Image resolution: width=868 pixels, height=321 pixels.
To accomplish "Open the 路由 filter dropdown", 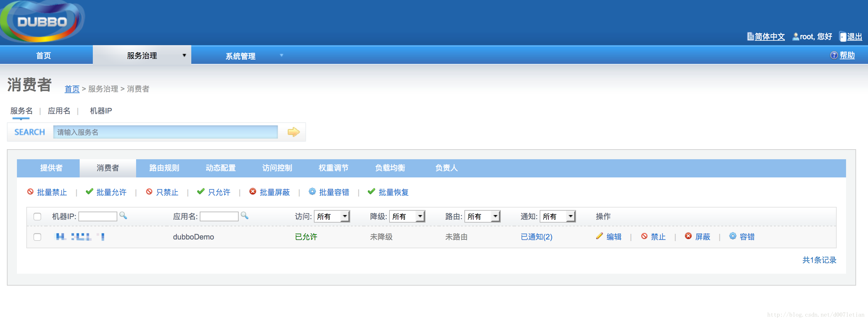I will tap(483, 216).
